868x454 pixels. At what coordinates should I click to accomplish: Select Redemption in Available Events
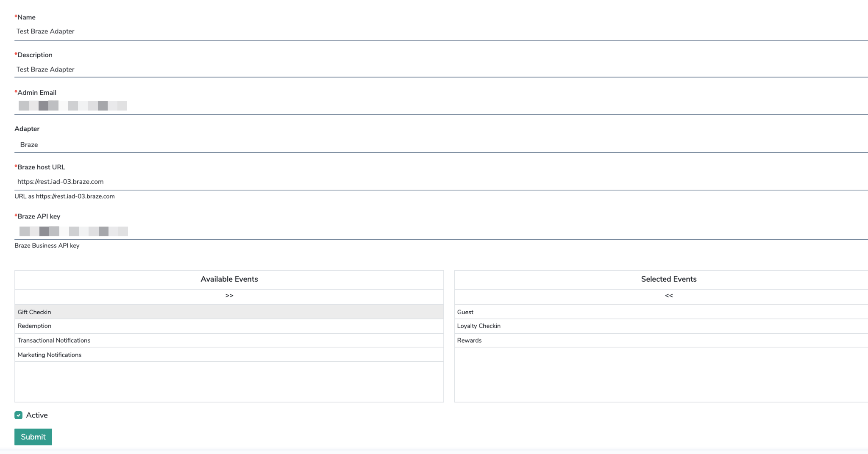[x=229, y=326]
